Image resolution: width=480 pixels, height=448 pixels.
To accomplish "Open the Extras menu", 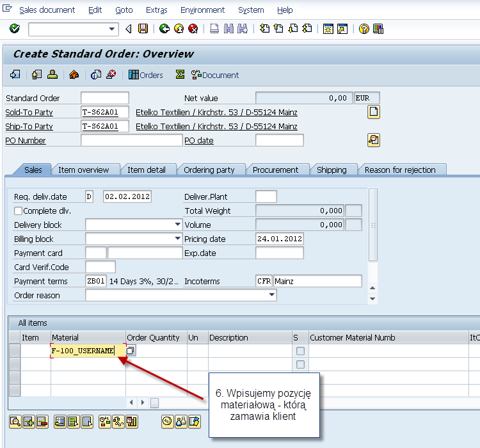I will (156, 10).
